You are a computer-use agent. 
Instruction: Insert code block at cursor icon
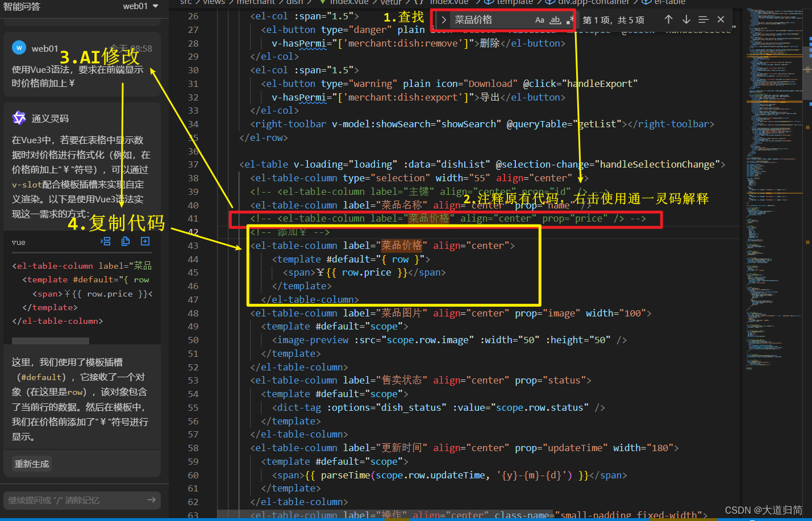point(106,241)
